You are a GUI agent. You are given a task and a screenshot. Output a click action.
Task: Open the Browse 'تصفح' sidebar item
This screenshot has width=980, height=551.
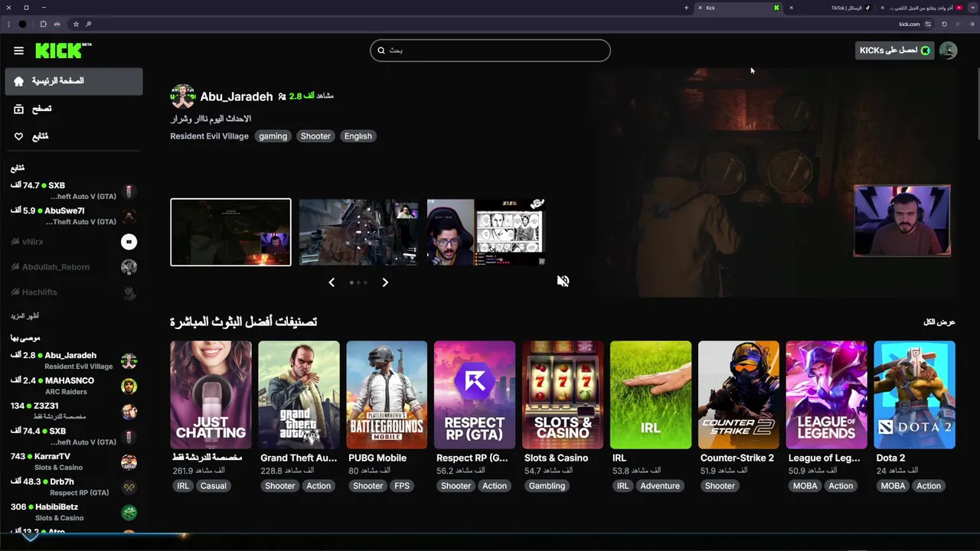(x=73, y=109)
